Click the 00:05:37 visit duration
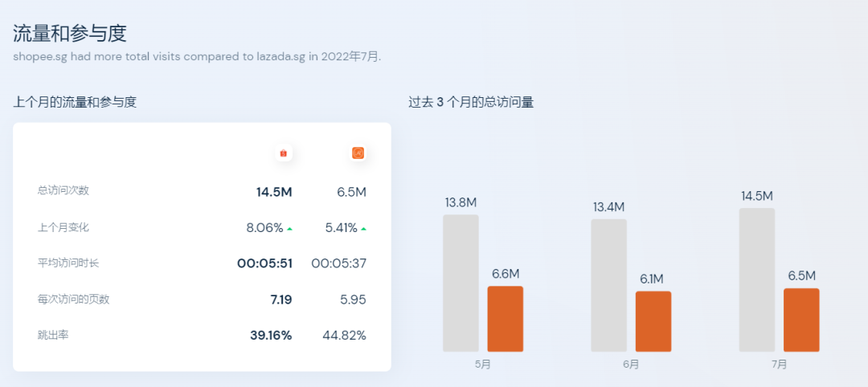The image size is (868, 387). click(339, 263)
